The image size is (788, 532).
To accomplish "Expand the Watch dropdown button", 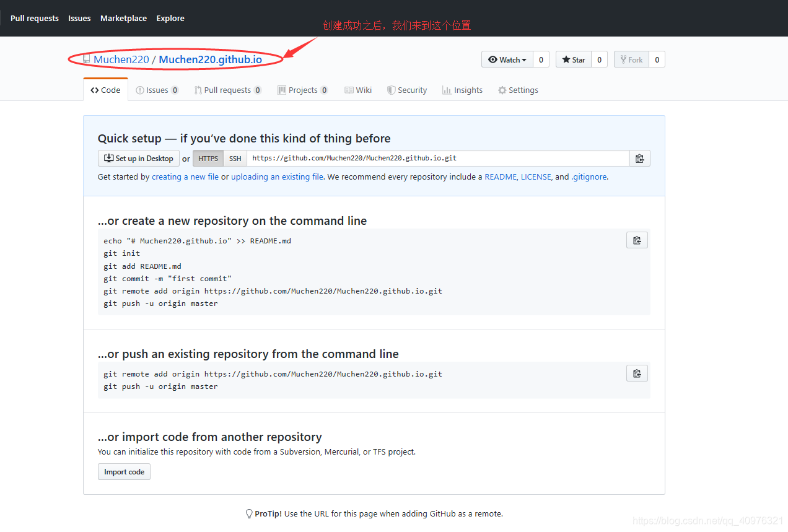I will coord(507,59).
